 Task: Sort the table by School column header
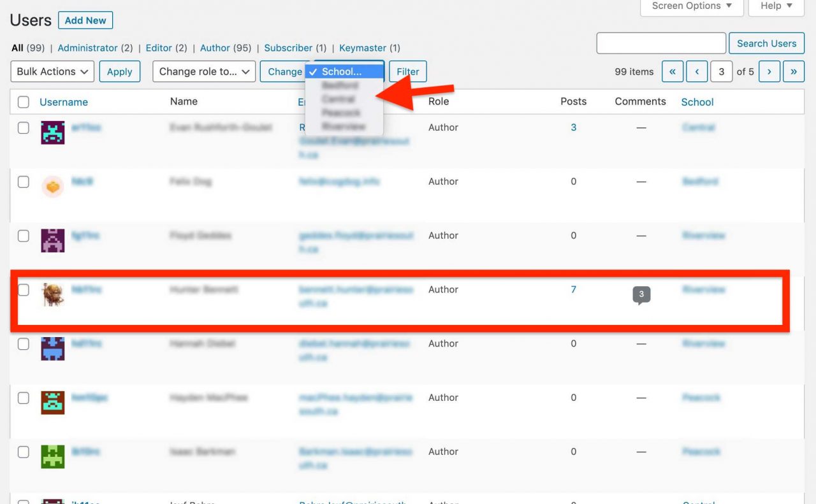[697, 102]
